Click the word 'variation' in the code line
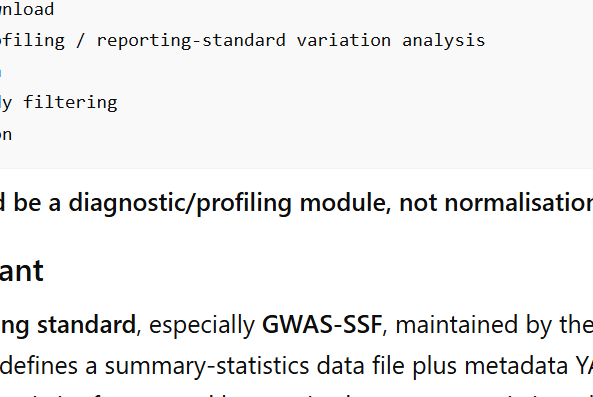 [343, 40]
